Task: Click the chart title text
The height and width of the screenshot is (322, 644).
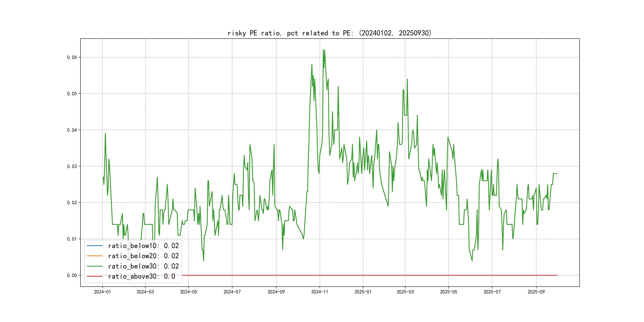Action: 329,33
